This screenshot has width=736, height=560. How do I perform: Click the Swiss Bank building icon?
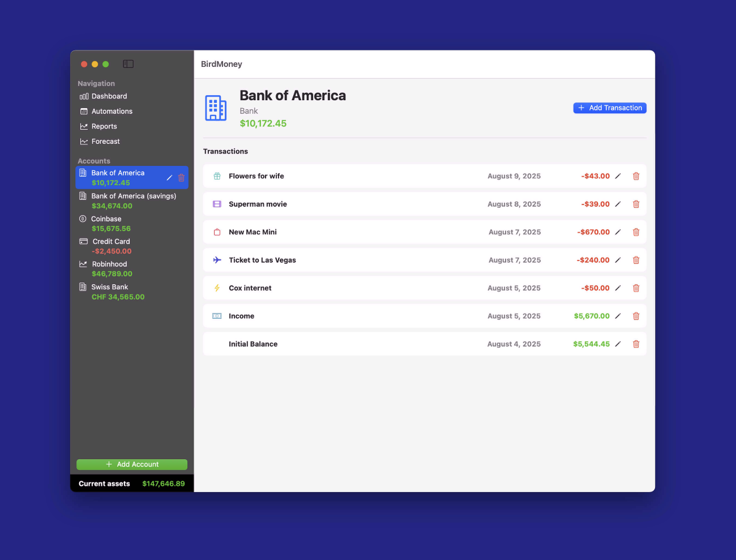83,287
